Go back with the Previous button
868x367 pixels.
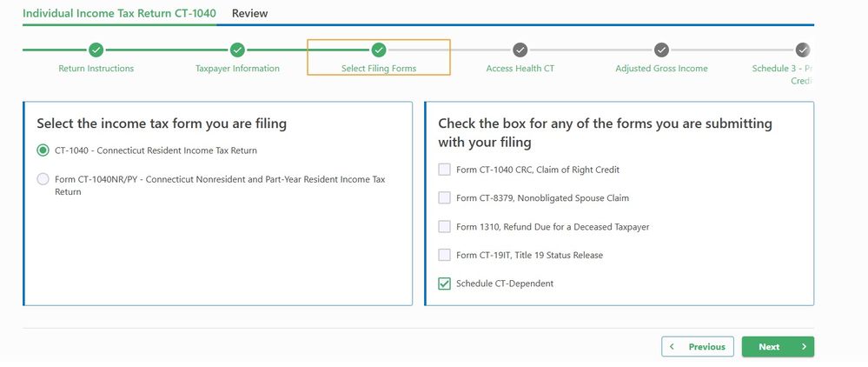[x=697, y=346]
